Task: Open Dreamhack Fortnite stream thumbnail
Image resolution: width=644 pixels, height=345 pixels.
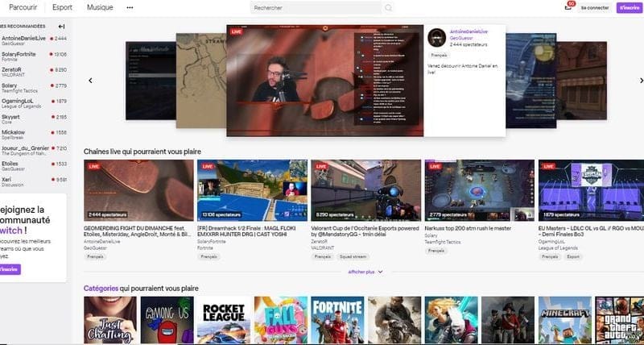Action: pyautogui.click(x=252, y=190)
